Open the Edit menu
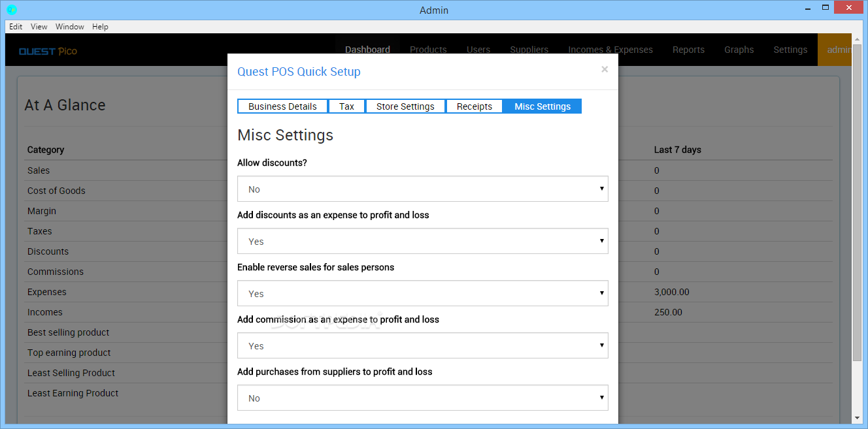 pos(16,27)
